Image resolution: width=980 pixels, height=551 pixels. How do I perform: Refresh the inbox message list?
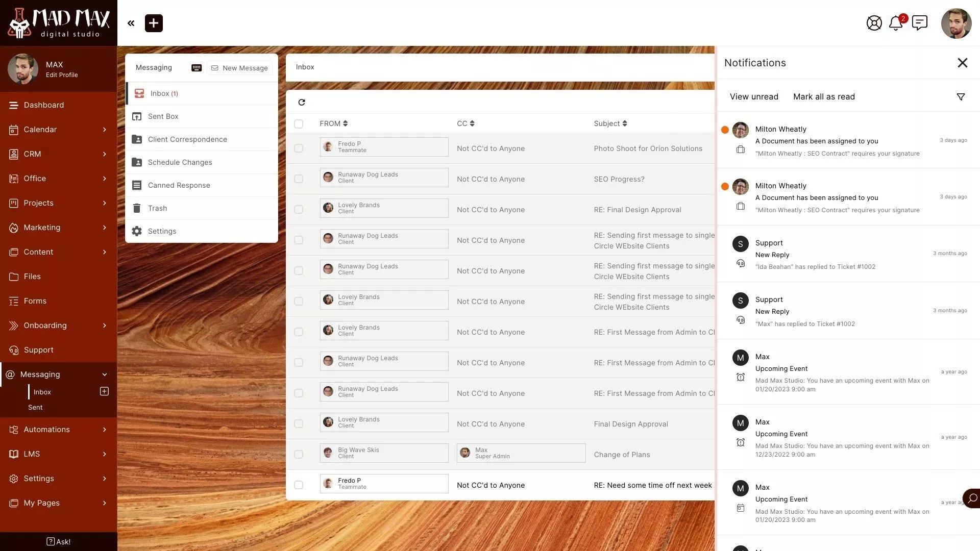(302, 102)
